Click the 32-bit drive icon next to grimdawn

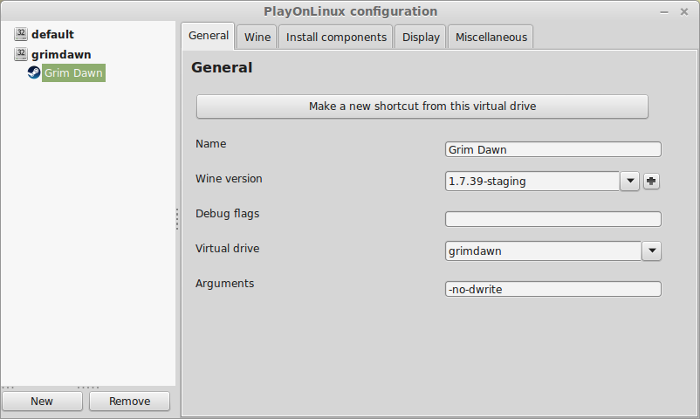point(21,54)
